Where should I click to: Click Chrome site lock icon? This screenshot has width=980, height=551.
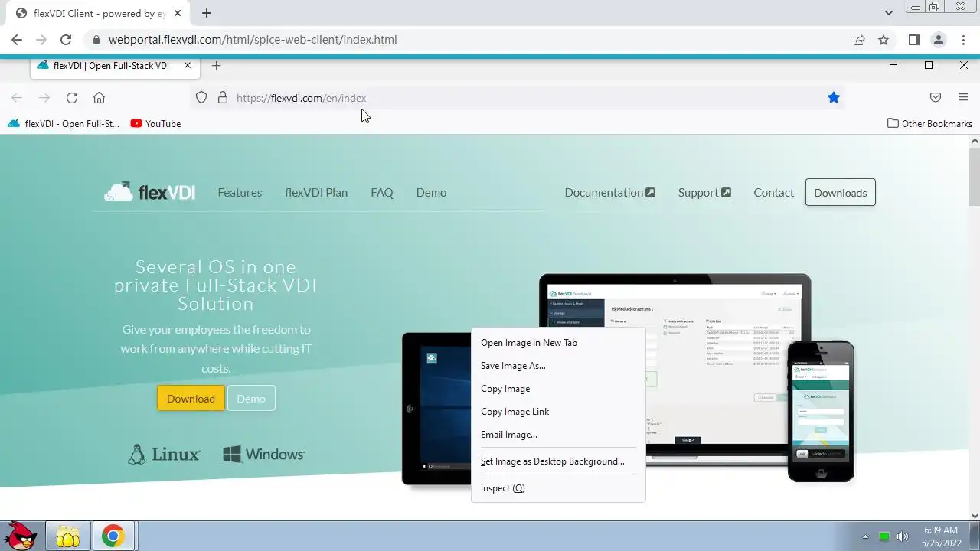96,40
